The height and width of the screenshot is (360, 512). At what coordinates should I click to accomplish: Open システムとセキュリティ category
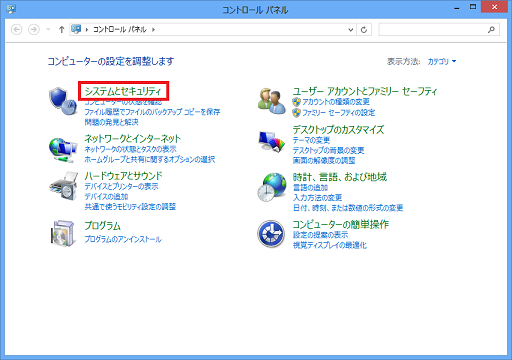pyautogui.click(x=123, y=91)
